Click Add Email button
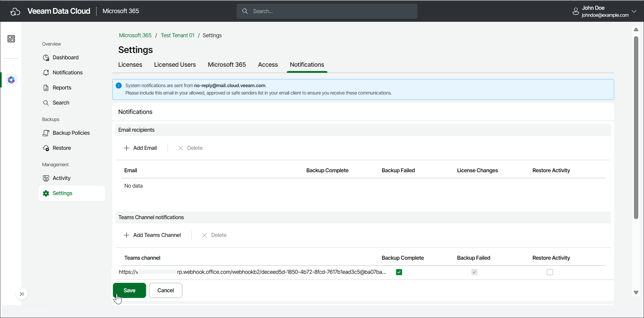The width and height of the screenshot is (644, 318). tap(140, 148)
